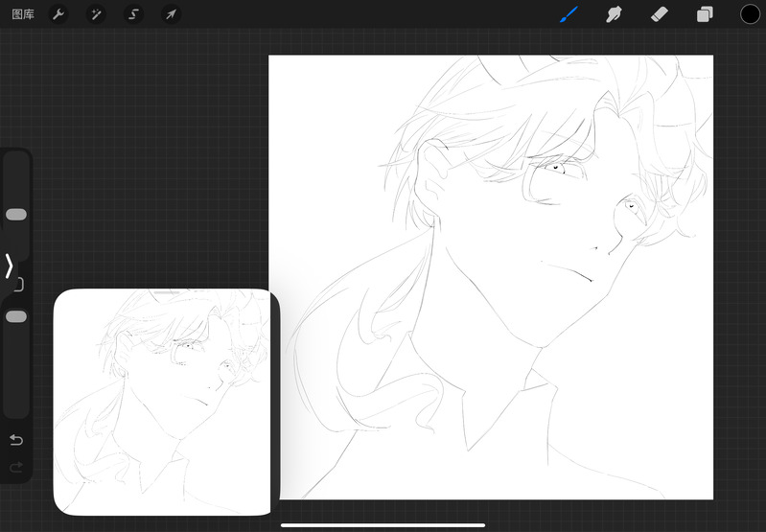This screenshot has width=766, height=532.
Task: Click the home indicator bar
Action: pos(383,525)
